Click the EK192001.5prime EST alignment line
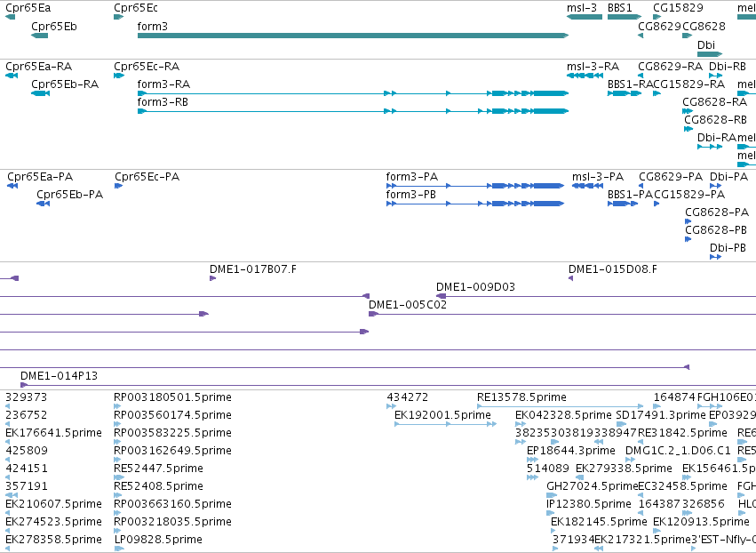This screenshot has width=756, height=553. [x=445, y=424]
